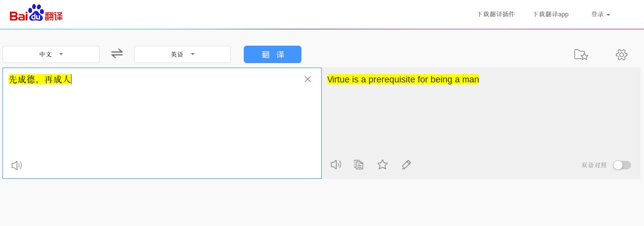Click the 下载翻译app link
Viewport: 644px width, 226px height.
[x=550, y=14]
